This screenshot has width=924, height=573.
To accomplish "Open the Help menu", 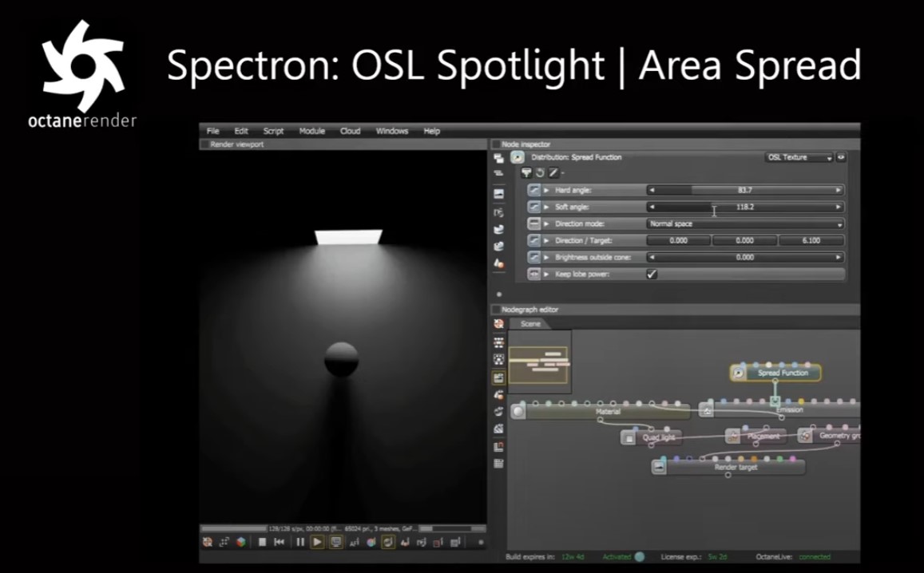I will (432, 131).
